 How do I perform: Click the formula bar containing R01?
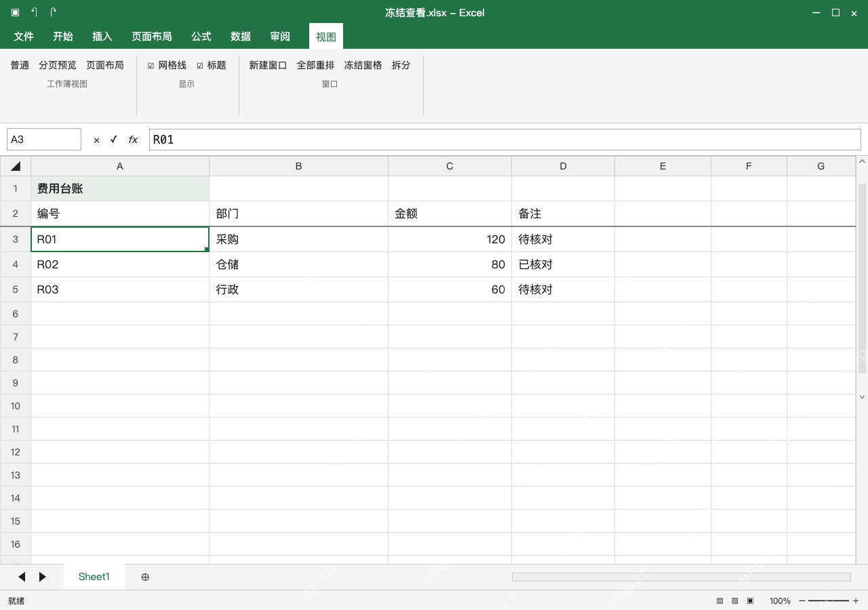coord(505,140)
